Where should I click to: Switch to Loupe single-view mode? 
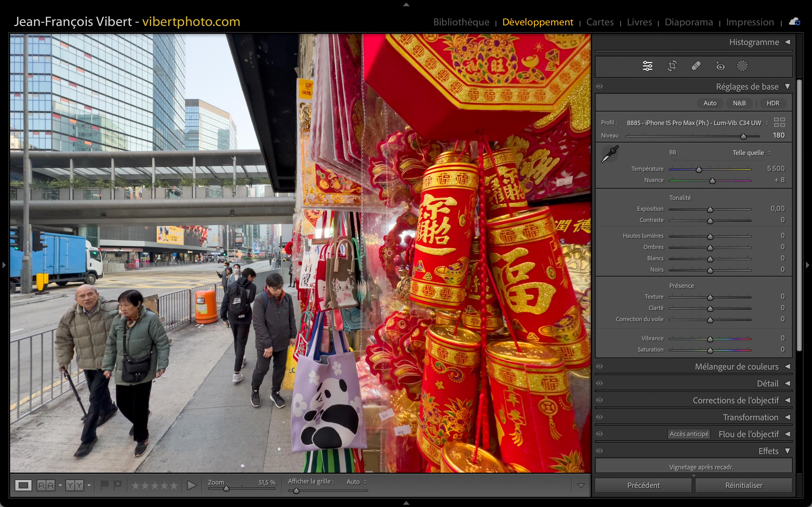point(23,485)
